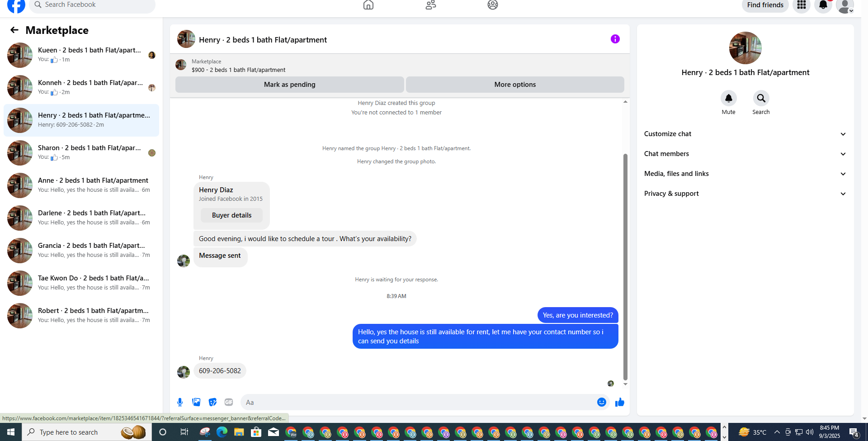The width and height of the screenshot is (868, 441).
Task: Open File Explorer from taskbar
Action: tap(239, 432)
